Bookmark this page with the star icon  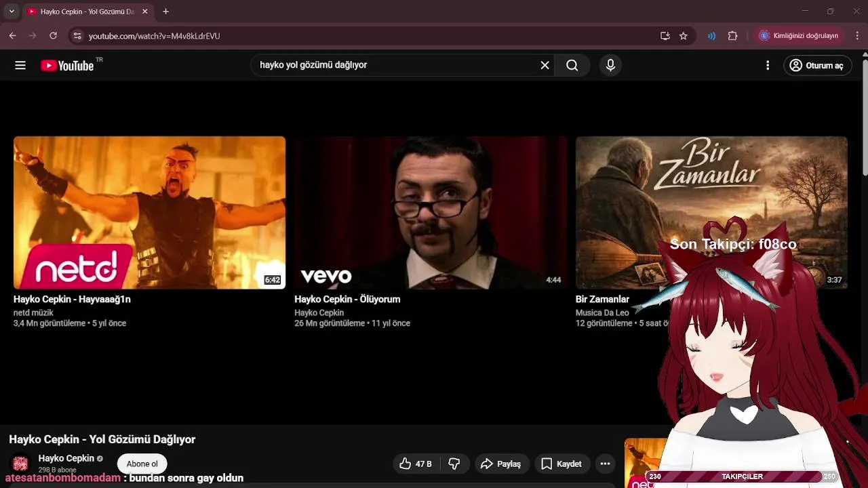(684, 36)
